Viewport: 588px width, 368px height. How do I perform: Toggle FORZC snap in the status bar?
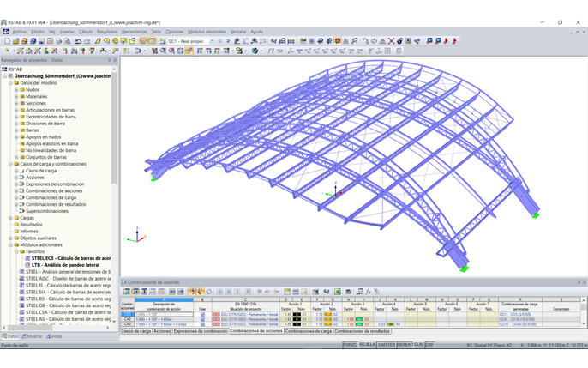click(351, 345)
